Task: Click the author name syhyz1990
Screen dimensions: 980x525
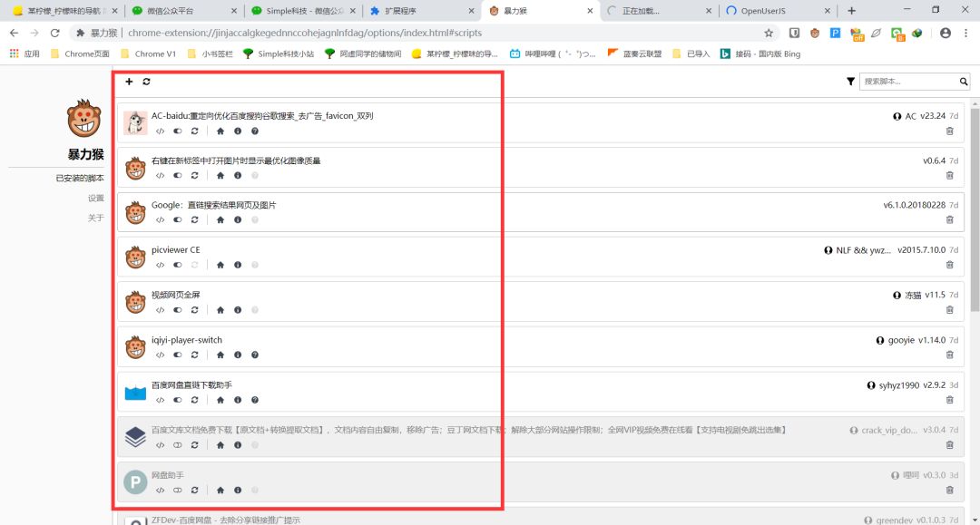Action: (x=898, y=385)
